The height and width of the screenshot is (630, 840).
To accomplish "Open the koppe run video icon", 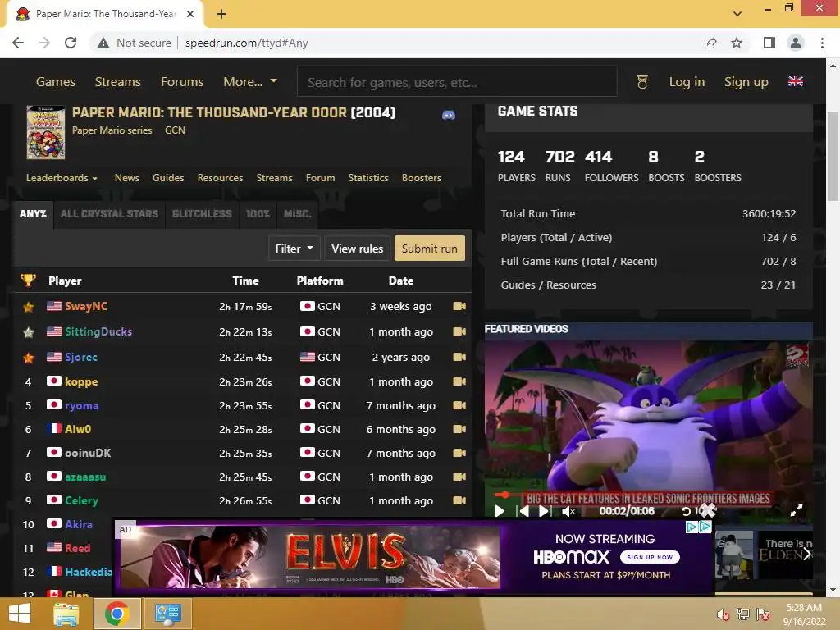I will 459,381.
